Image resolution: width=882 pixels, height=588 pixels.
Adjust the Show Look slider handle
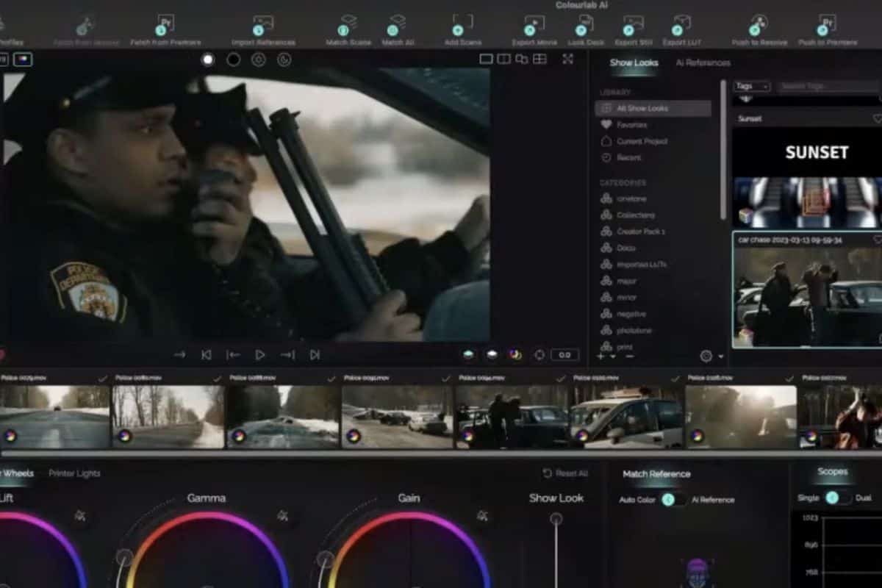(x=556, y=519)
